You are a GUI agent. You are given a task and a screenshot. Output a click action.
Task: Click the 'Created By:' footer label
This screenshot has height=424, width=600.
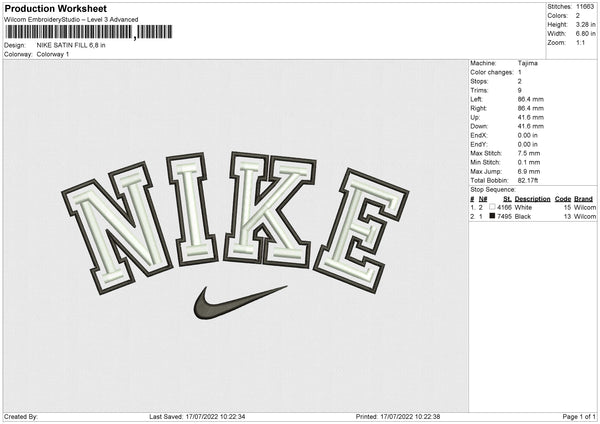point(21,417)
